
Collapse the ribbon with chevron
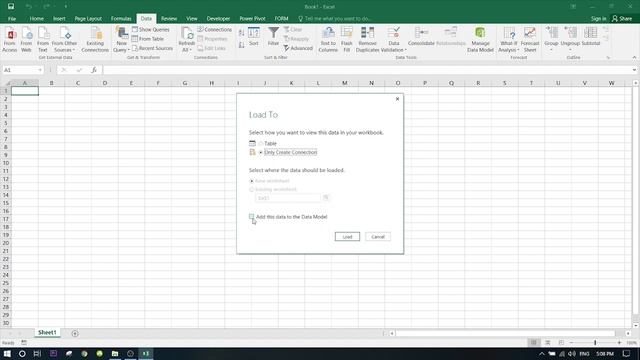point(634,58)
